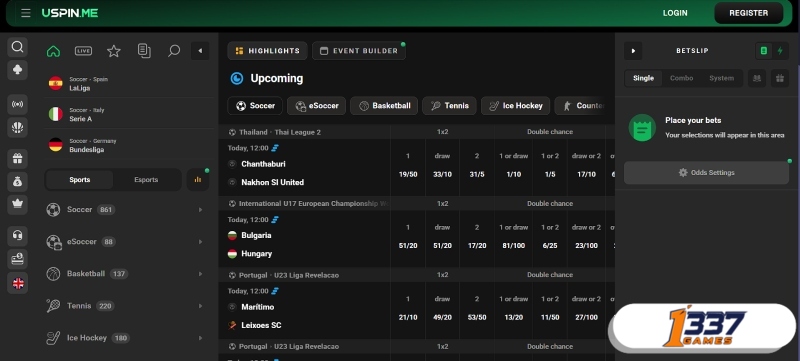Open statistics bar chart icon
Image resolution: width=800 pixels, height=361 pixels.
198,179
